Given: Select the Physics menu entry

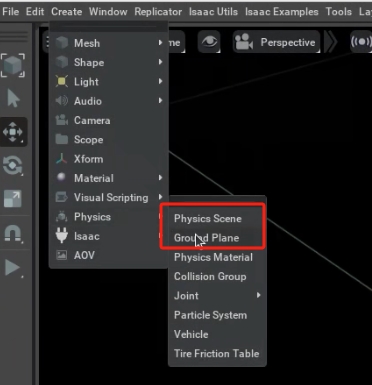Looking at the screenshot, I should click(x=109, y=217).
